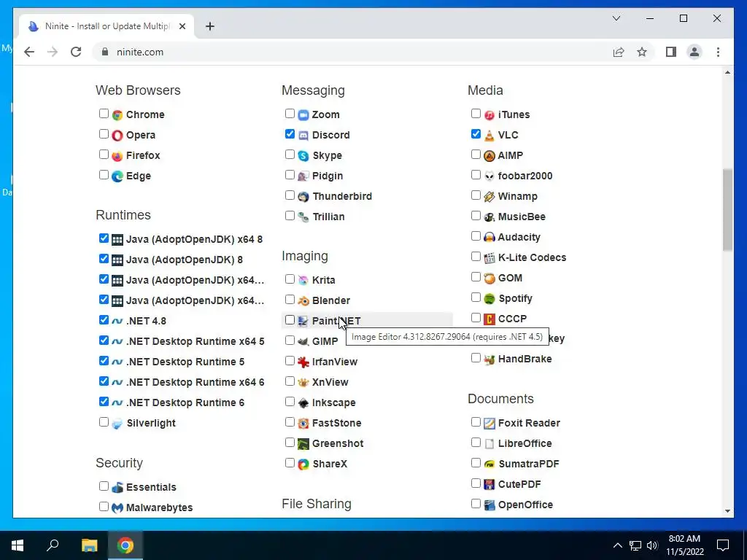Click the Skype icon
This screenshot has height=560, width=747.
point(303,156)
